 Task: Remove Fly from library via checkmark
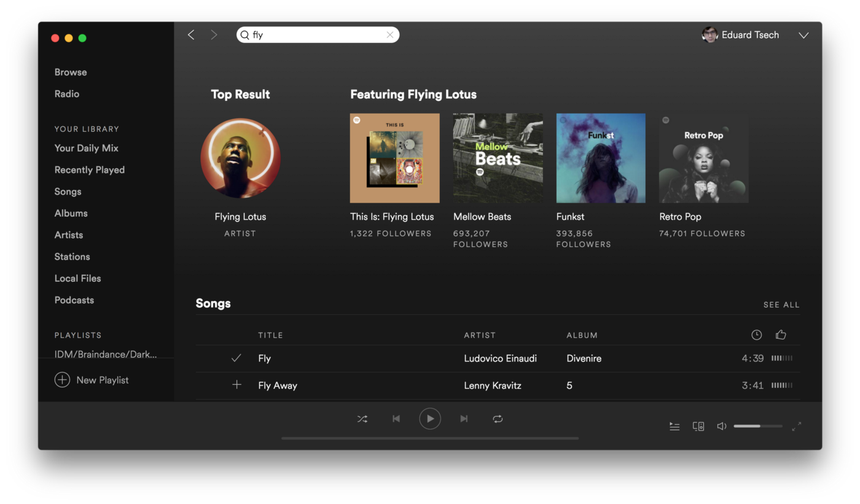tap(236, 358)
